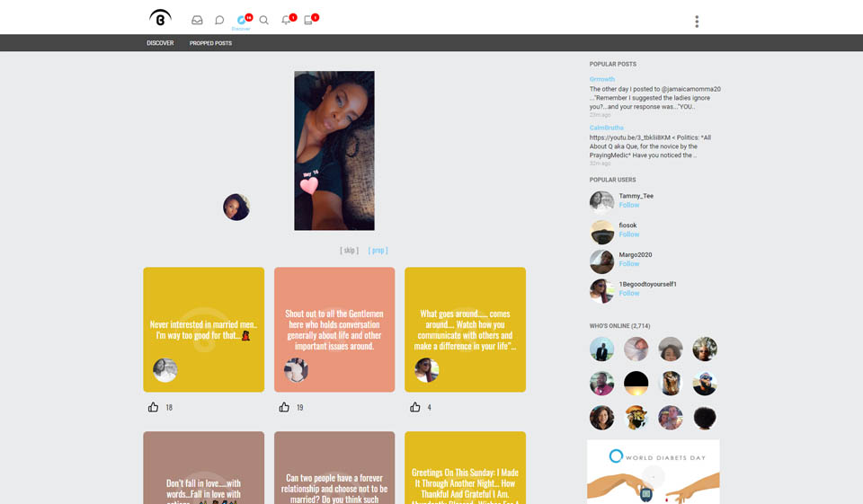
Task: Open the yellow 'Greetings On This Sunday' card
Action: pos(465,467)
